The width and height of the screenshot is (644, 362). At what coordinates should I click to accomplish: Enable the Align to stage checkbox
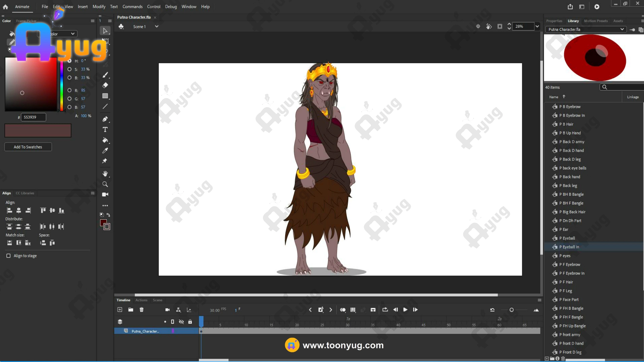[8, 256]
